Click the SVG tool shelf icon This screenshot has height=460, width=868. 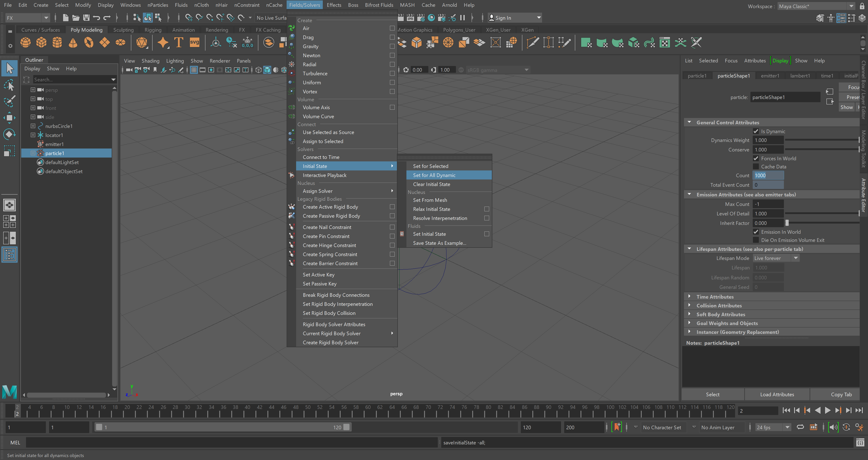click(194, 42)
